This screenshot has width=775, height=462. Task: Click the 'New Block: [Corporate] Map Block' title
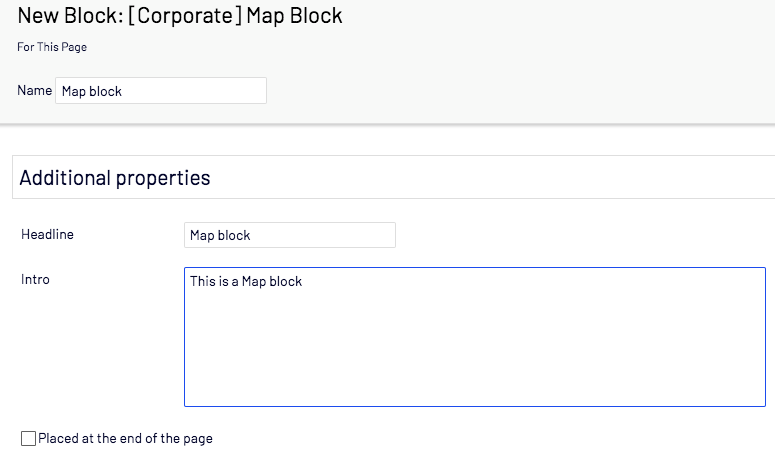pyautogui.click(x=180, y=16)
